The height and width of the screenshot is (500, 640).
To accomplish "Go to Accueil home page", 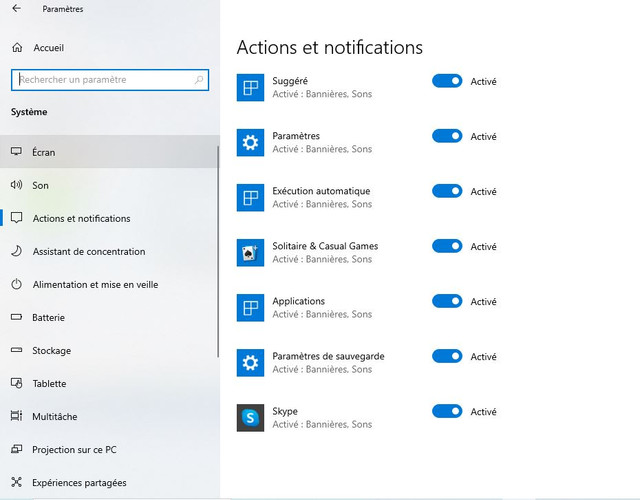I will [x=109, y=48].
